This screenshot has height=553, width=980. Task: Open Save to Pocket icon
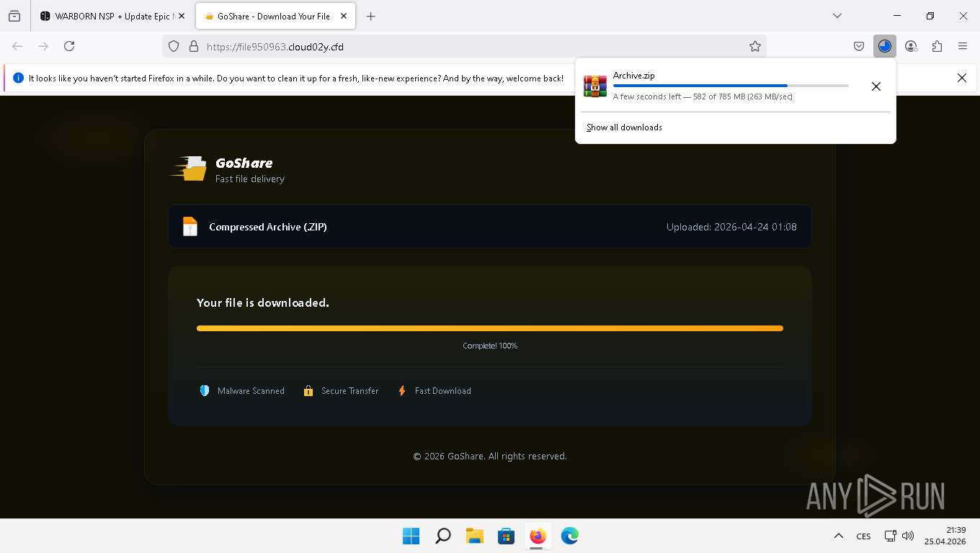tap(859, 46)
